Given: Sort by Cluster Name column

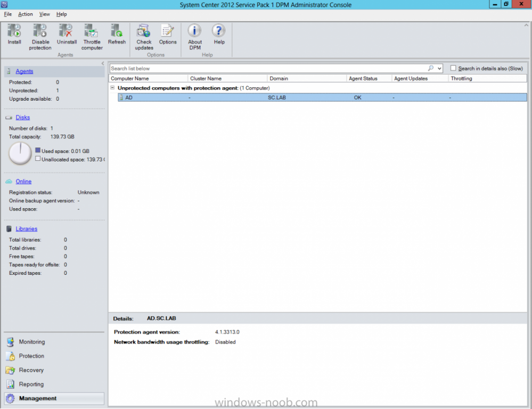Looking at the screenshot, I should [x=228, y=78].
